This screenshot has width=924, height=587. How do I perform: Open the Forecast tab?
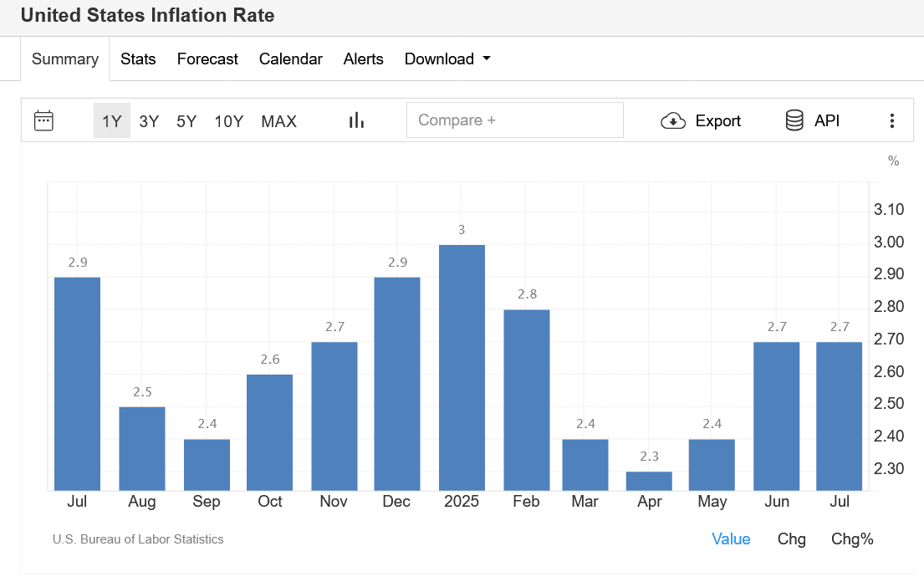207,59
